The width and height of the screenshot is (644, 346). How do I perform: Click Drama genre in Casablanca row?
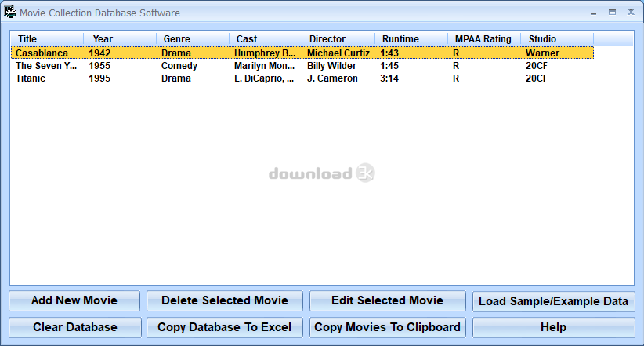pyautogui.click(x=175, y=53)
